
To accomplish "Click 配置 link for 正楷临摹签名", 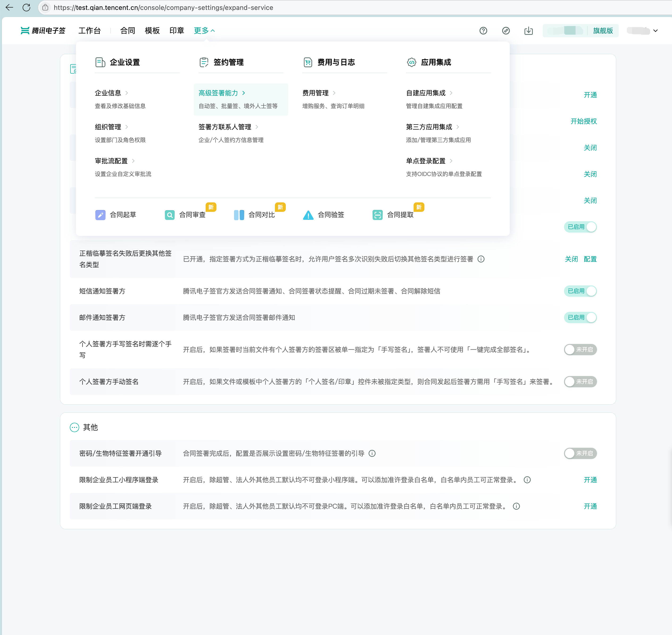I will [590, 259].
